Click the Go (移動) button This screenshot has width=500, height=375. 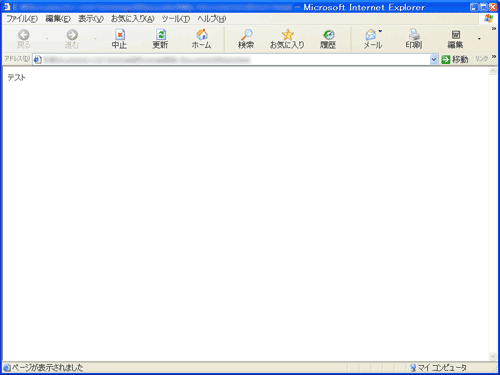click(455, 60)
